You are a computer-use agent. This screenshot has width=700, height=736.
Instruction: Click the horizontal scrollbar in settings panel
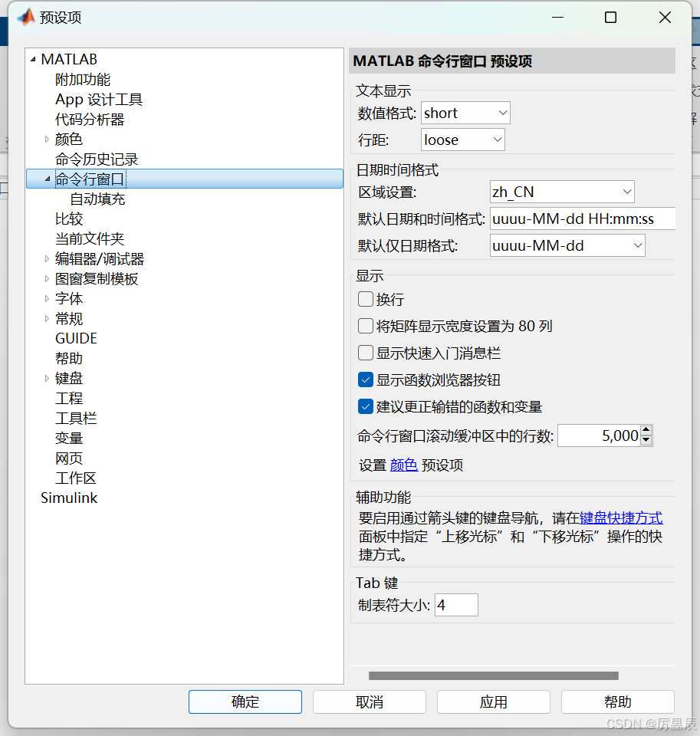click(494, 676)
